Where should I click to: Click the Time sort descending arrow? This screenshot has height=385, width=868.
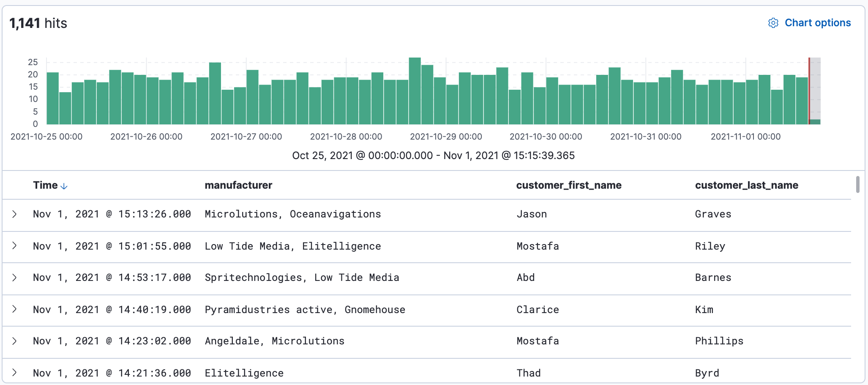(64, 186)
